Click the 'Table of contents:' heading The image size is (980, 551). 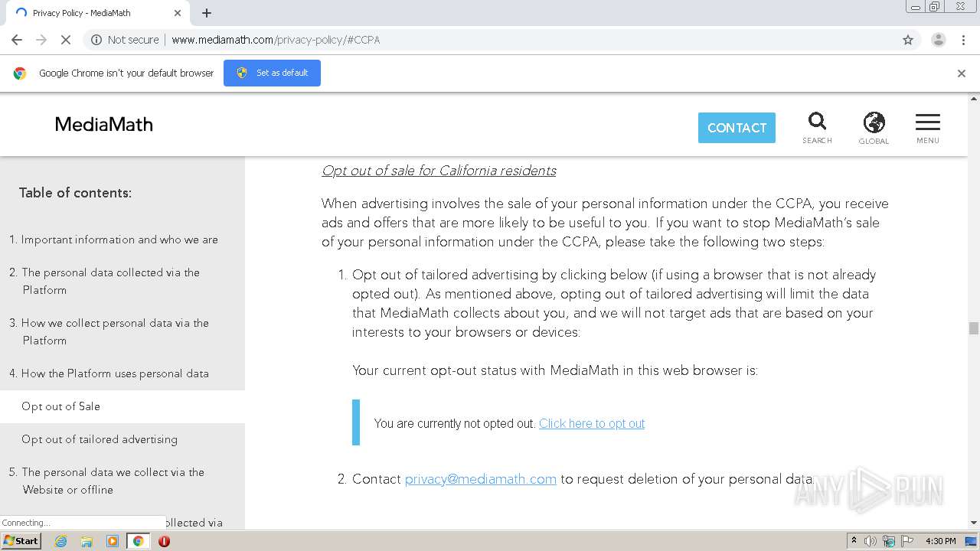[75, 193]
